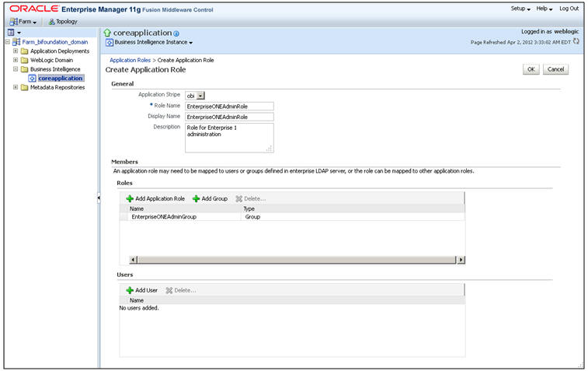The width and height of the screenshot is (588, 371).
Task: Click the Role Name input field
Action: pyautogui.click(x=229, y=107)
